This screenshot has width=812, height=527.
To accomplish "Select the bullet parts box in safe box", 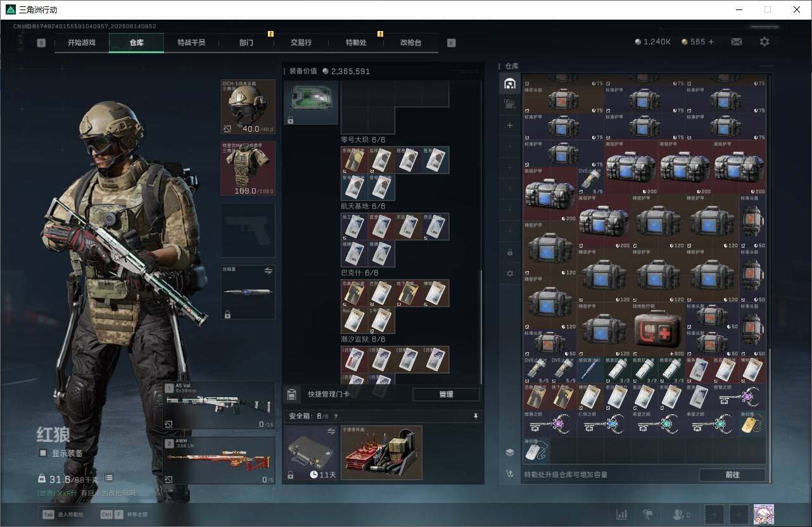I will click(381, 452).
